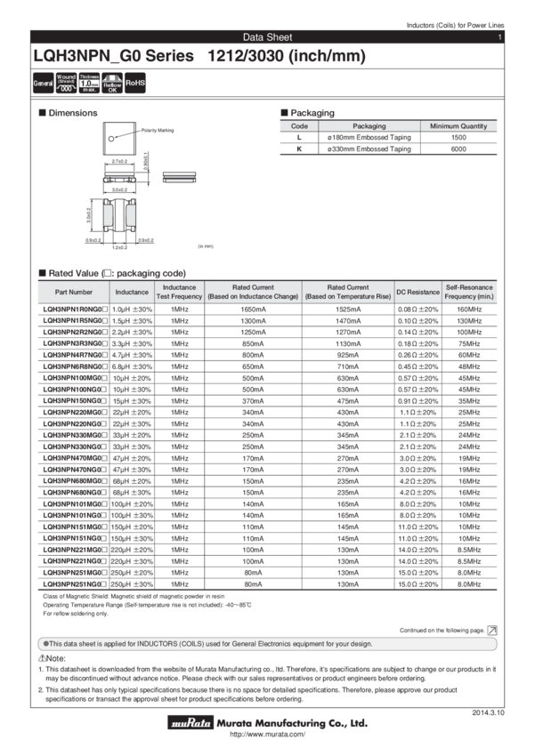Click the side-view drawing on the right
535x756 pixels.
tap(180, 177)
